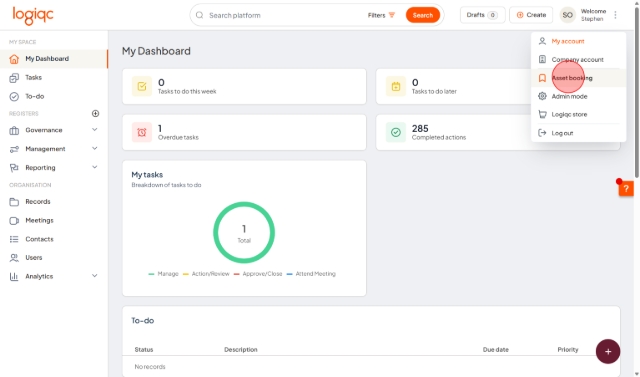
Task: Expand the Management chevron
Action: [95, 149]
